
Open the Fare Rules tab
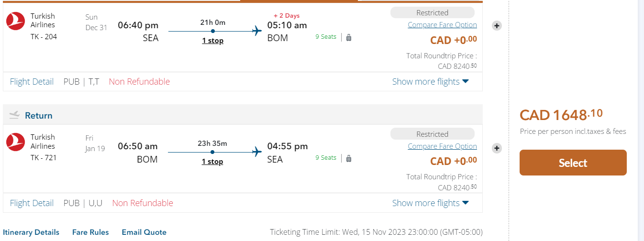click(x=90, y=232)
